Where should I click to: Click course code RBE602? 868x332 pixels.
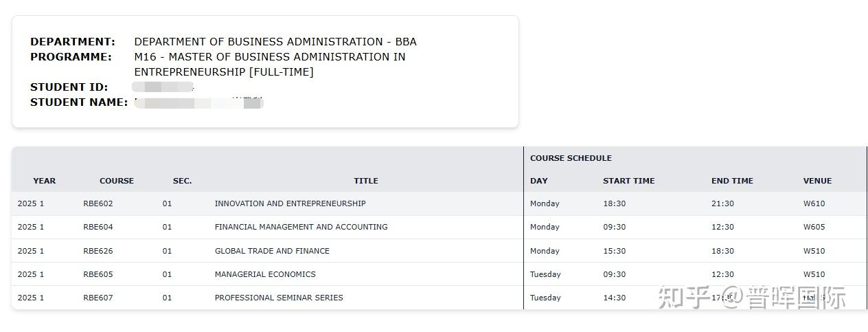tap(98, 203)
